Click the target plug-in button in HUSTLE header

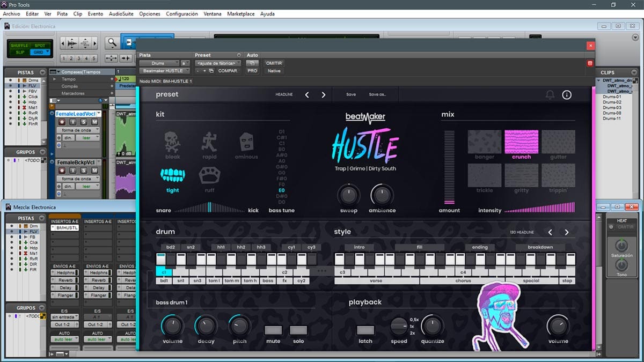coord(589,63)
